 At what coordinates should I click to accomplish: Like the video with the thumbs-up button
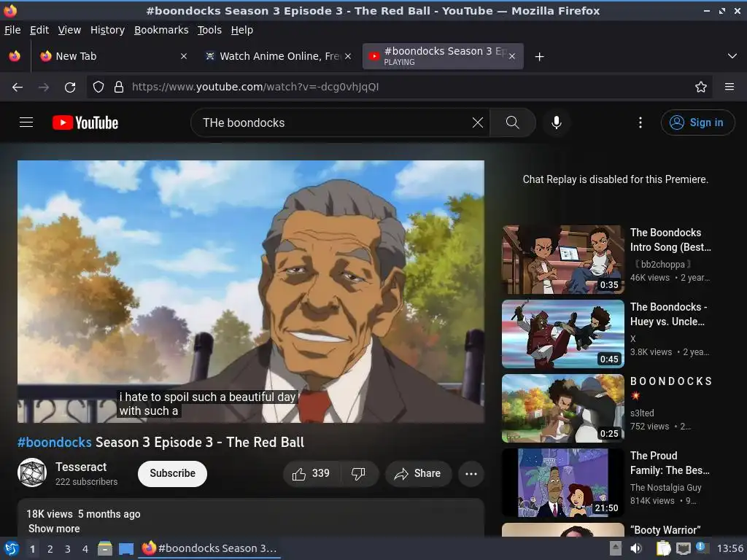pyautogui.click(x=311, y=473)
